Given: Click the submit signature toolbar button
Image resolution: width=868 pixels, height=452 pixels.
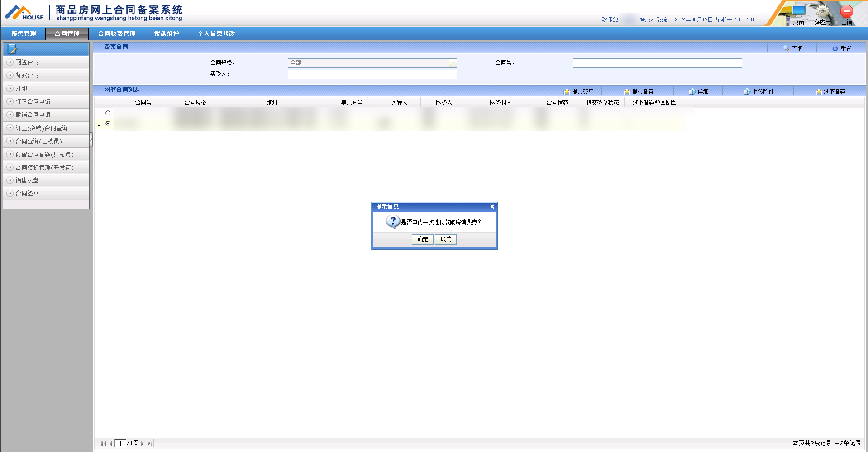Looking at the screenshot, I should 578,91.
